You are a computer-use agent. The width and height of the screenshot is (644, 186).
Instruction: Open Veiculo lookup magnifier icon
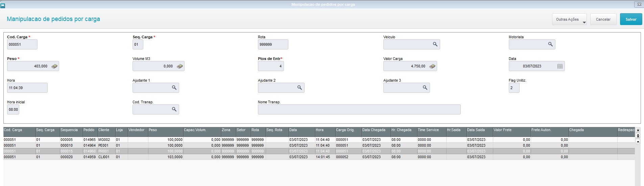point(435,44)
